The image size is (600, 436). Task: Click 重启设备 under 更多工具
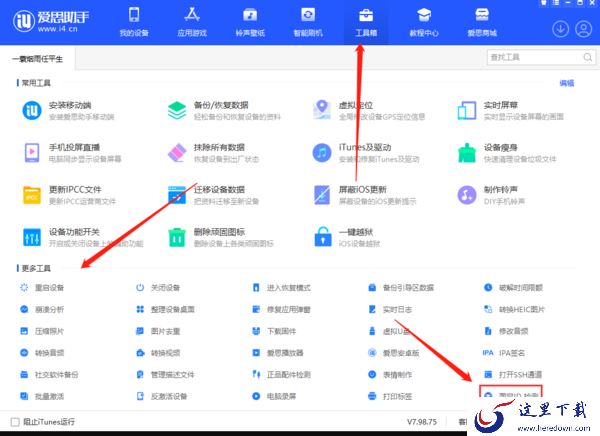(42, 287)
